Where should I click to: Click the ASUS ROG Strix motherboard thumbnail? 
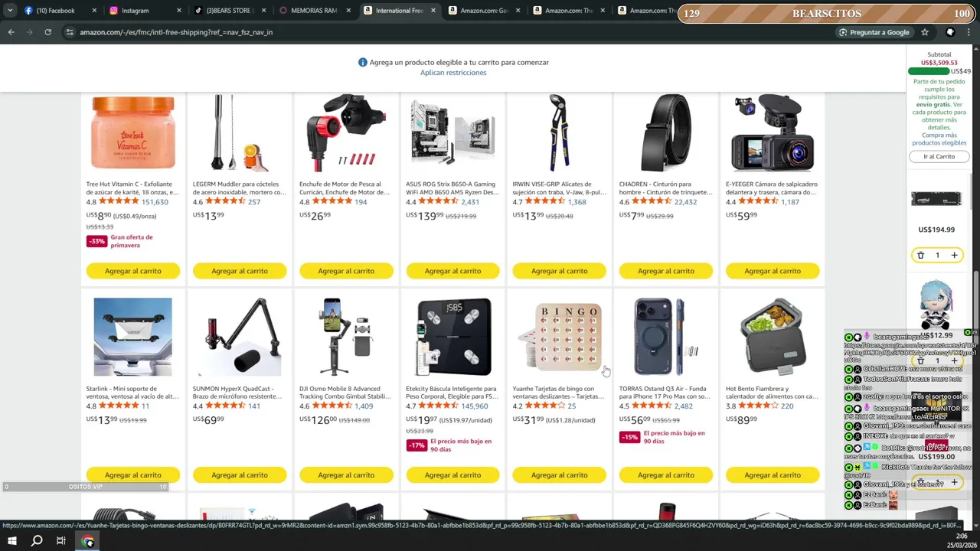click(452, 133)
